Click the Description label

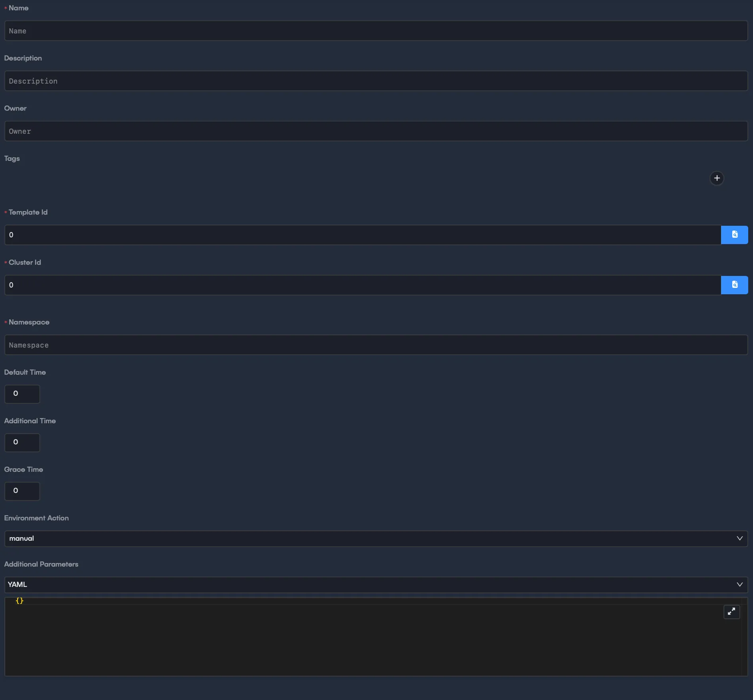(x=23, y=58)
